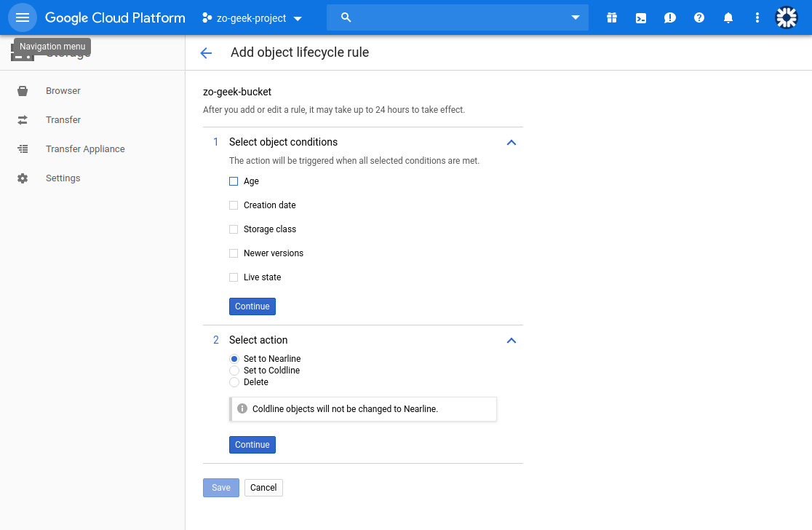The image size is (812, 530).
Task: Go to Storage Settings in the sidebar
Action: pyautogui.click(x=63, y=178)
